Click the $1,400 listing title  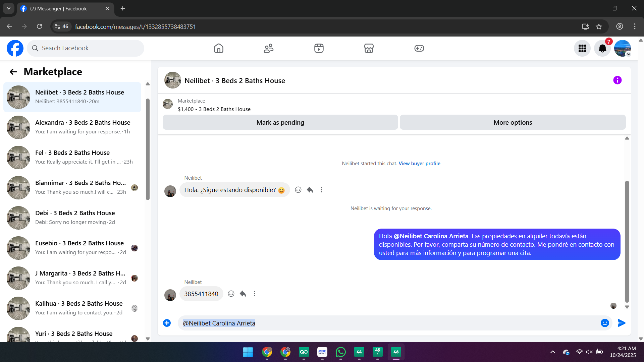(214, 109)
